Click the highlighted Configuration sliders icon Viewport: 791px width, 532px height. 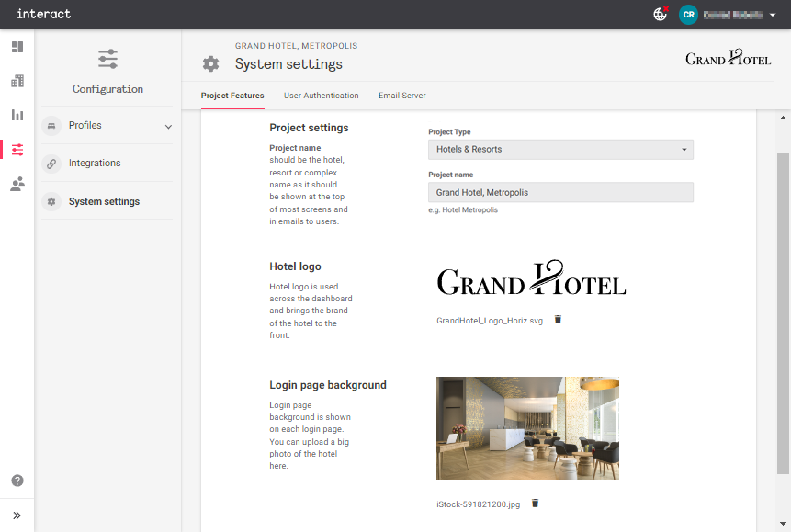17,149
